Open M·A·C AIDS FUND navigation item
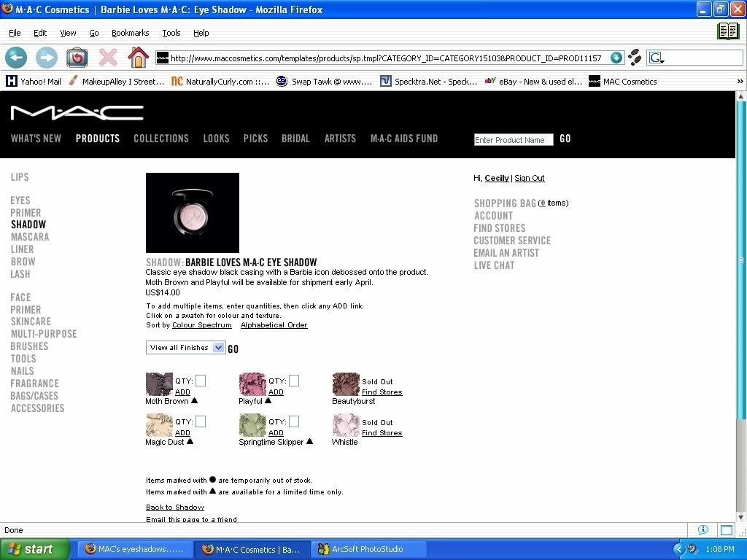 click(404, 139)
